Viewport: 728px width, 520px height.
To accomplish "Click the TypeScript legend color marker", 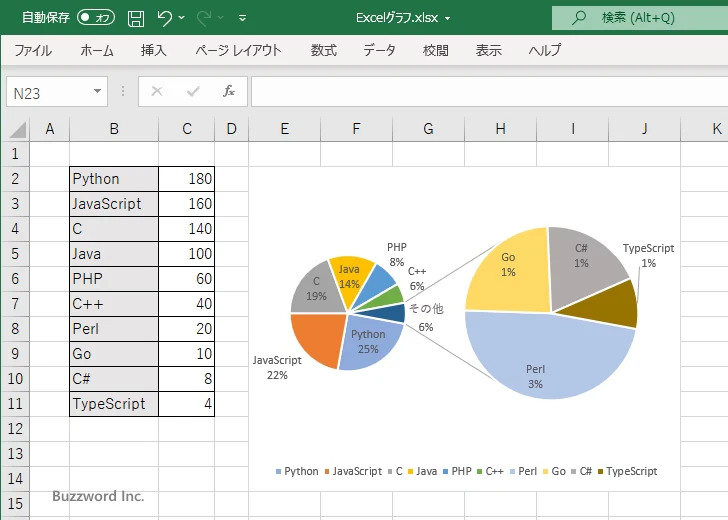I will pos(600,472).
